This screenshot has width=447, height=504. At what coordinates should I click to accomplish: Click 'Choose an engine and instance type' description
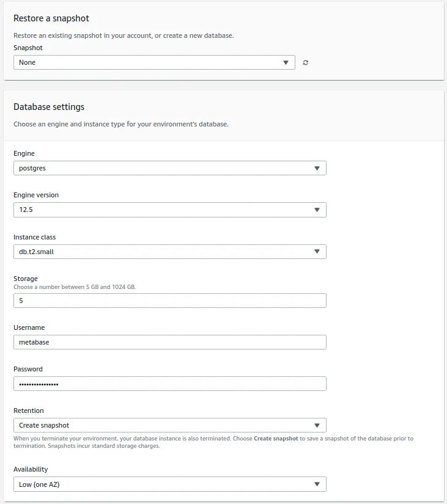coord(121,124)
